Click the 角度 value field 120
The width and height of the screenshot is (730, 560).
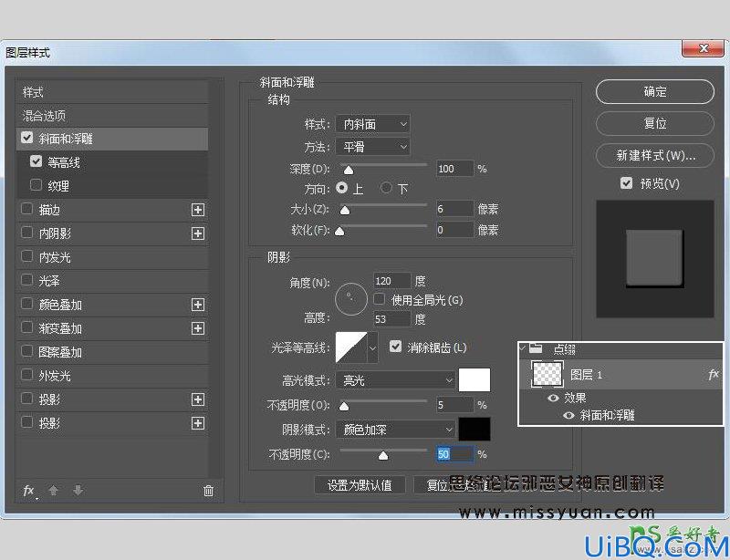[x=392, y=281]
